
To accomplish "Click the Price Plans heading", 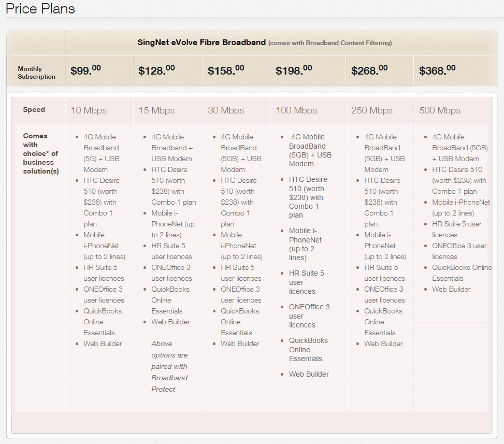I will (40, 9).
